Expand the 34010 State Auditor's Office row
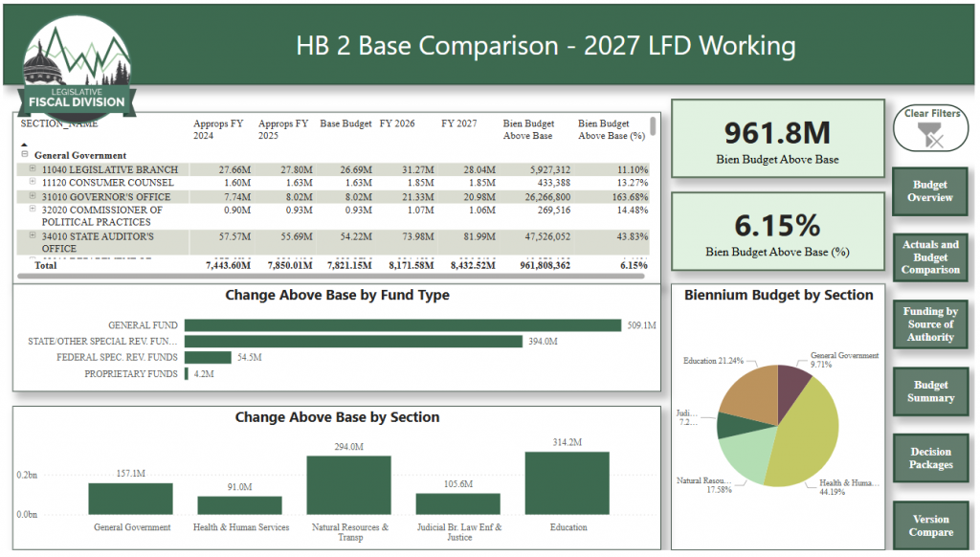 pos(33,235)
